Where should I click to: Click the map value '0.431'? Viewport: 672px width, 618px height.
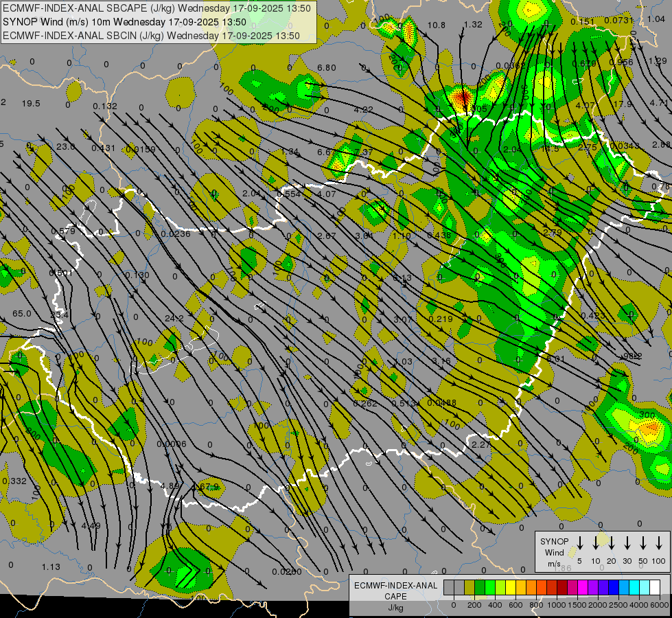(x=103, y=148)
